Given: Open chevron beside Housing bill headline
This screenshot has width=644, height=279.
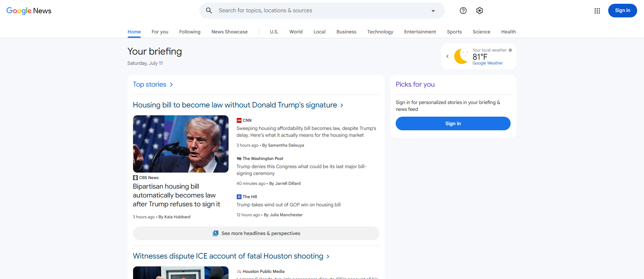Looking at the screenshot, I should pyautogui.click(x=342, y=105).
